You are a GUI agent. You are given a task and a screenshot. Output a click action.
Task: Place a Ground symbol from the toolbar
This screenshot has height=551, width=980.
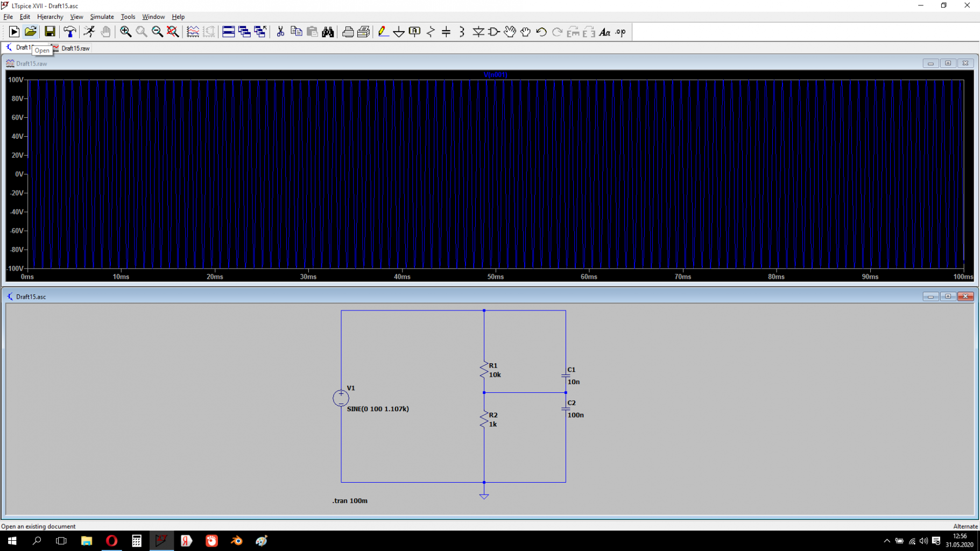point(399,32)
